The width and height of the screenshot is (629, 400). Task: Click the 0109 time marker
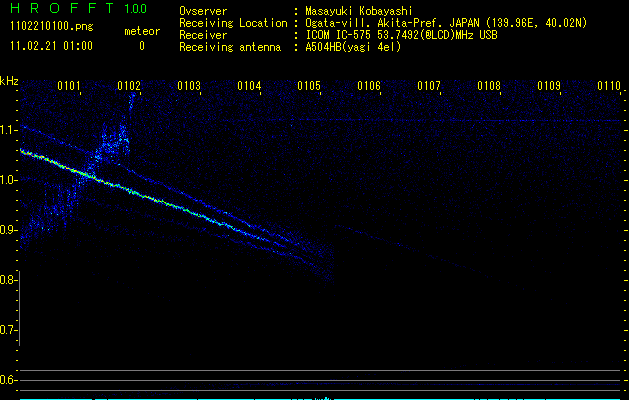click(549, 86)
